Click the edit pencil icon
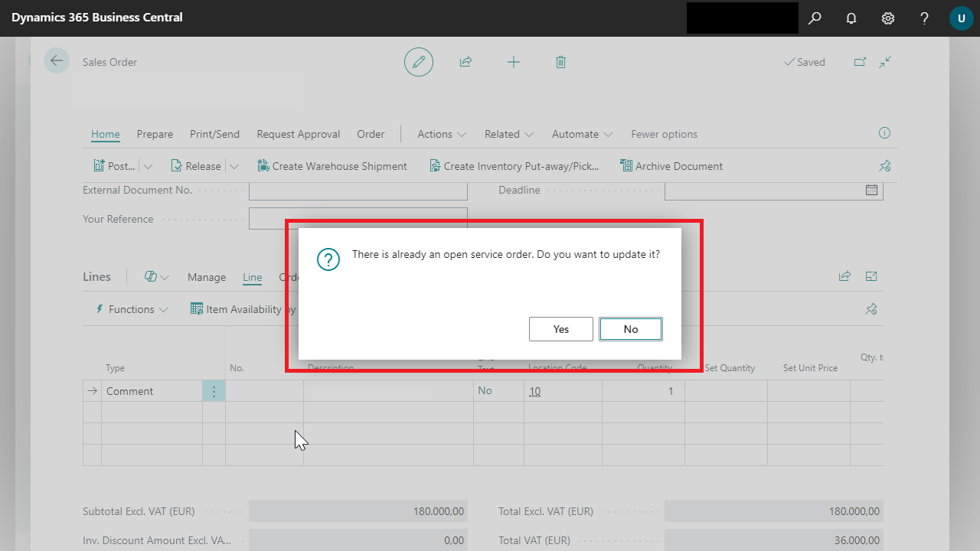The height and width of the screenshot is (551, 980). click(418, 62)
